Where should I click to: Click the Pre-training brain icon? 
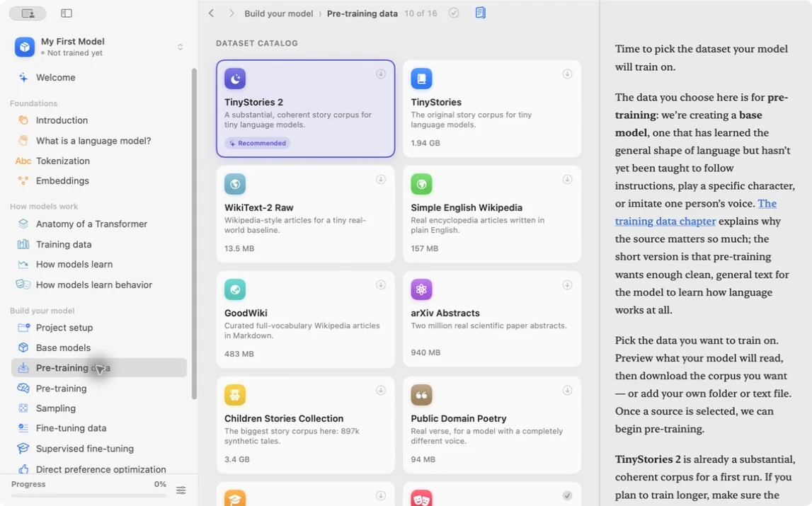click(x=23, y=388)
